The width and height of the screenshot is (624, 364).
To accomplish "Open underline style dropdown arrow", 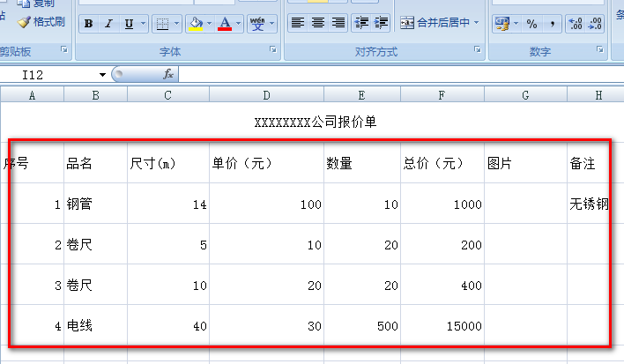I will [144, 24].
